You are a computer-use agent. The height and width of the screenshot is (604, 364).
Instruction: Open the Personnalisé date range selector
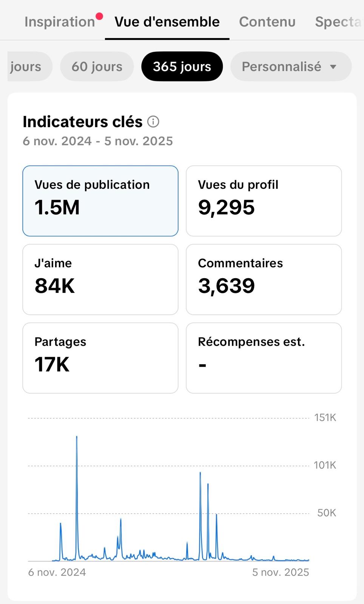coord(282,67)
